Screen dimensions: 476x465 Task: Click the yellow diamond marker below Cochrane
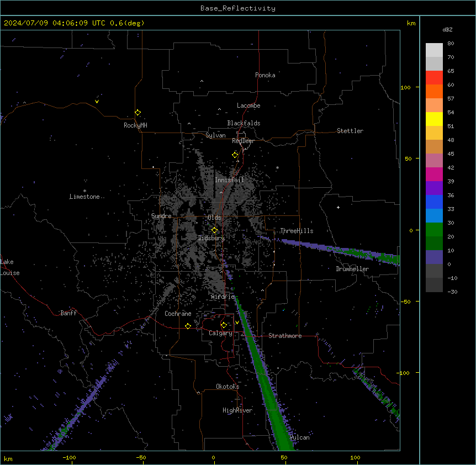coord(188,326)
